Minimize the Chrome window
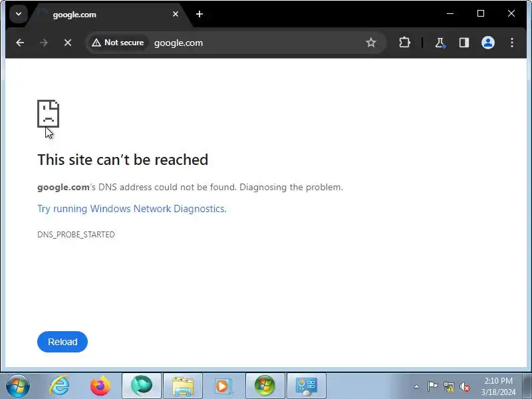 (450, 13)
